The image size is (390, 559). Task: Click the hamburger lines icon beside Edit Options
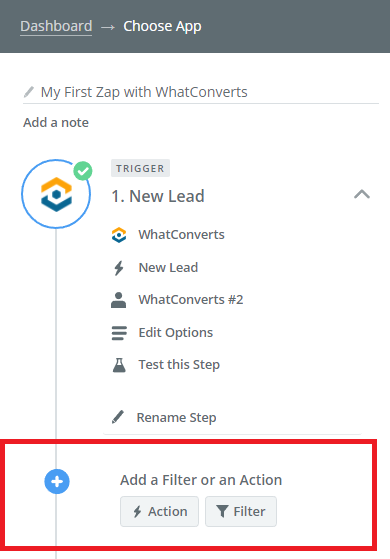(x=119, y=333)
